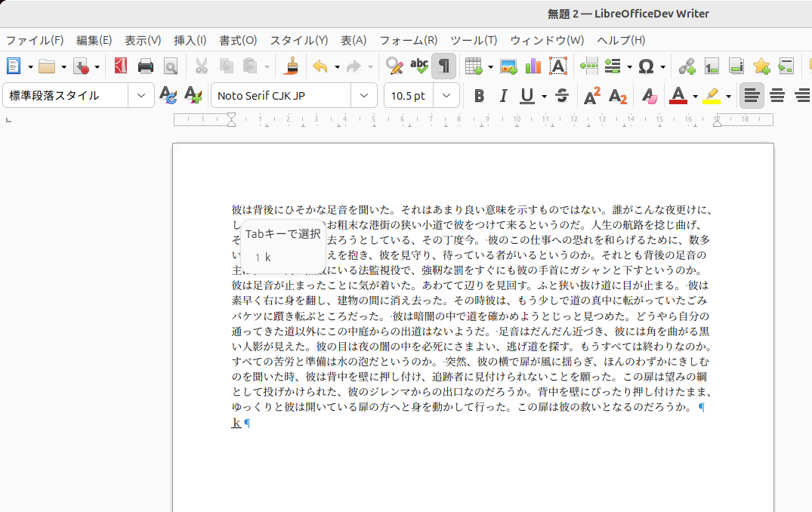Image resolution: width=812 pixels, height=512 pixels.
Task: Run the spelling check icon
Action: pos(419,66)
